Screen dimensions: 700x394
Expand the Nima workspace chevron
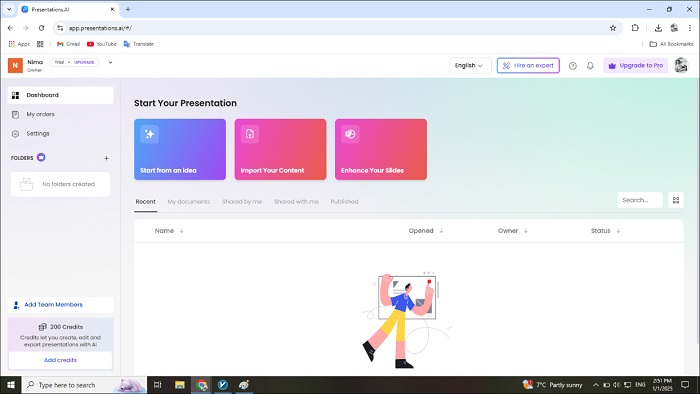110,62
